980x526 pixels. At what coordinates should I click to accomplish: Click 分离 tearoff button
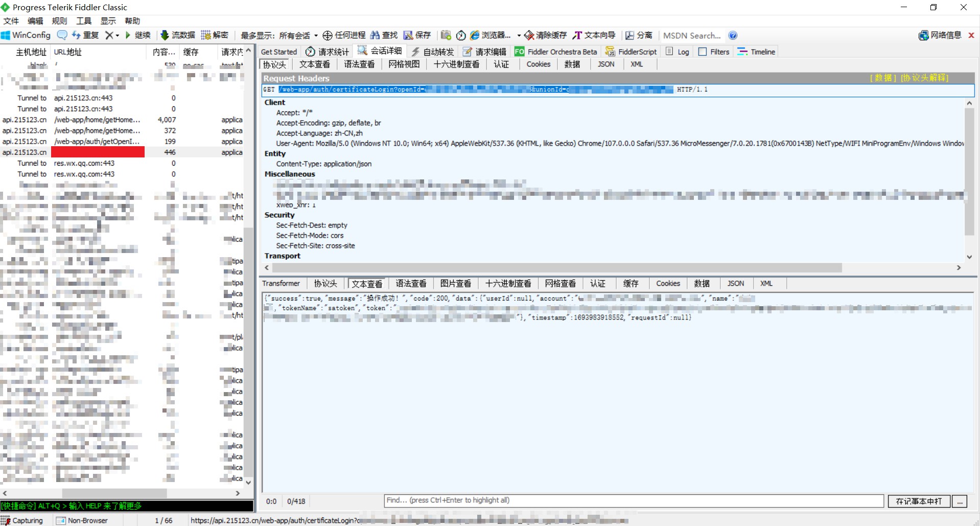pyautogui.click(x=639, y=35)
